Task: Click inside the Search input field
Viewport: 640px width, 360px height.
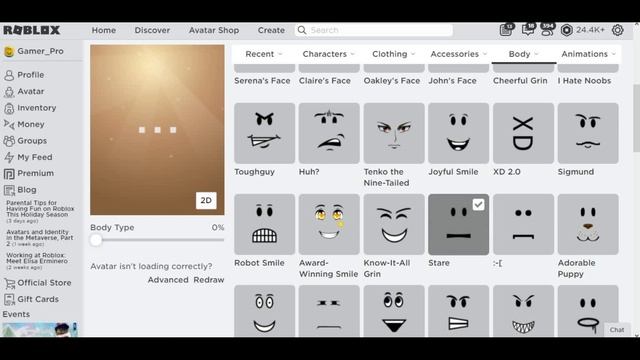Action: point(380,30)
